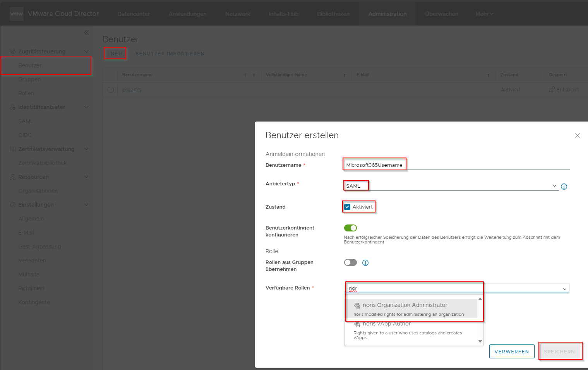
Task: Click role icon of noris vApp Author
Action: [357, 324]
